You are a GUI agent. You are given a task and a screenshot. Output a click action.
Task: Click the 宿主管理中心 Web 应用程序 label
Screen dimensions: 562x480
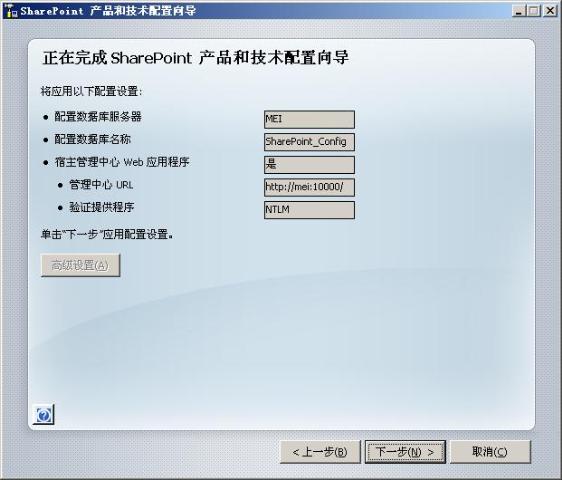tap(122, 162)
